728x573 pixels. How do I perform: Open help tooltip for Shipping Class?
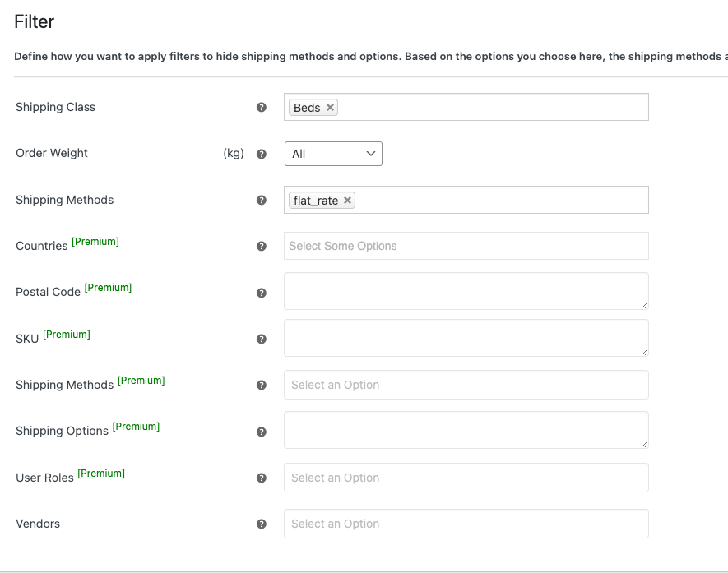click(262, 107)
